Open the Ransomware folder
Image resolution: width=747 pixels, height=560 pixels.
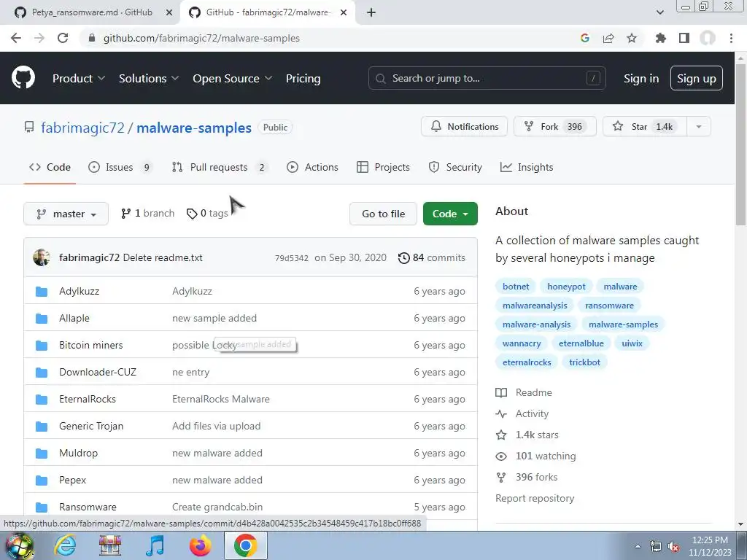(88, 507)
